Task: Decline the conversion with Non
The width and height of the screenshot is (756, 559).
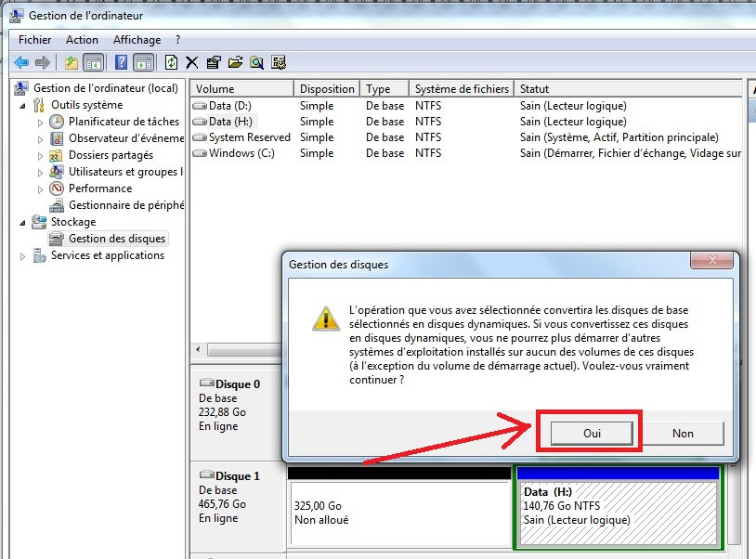Action: [x=683, y=434]
